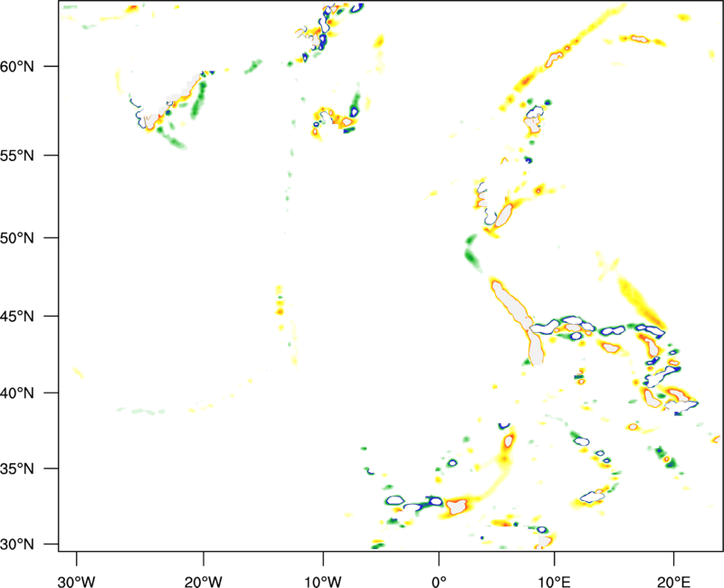Viewport: 724px width, 588px height.
Task: Click the 10°W longitude label
Action: (323, 582)
